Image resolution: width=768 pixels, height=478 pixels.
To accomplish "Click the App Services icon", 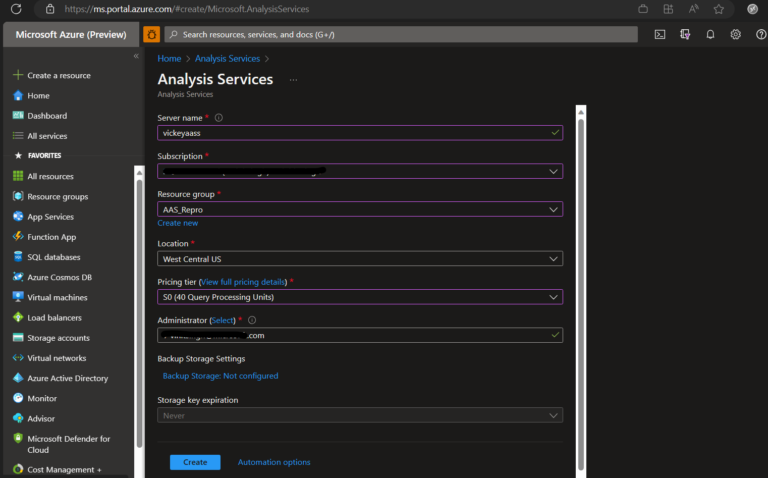I will [x=18, y=216].
